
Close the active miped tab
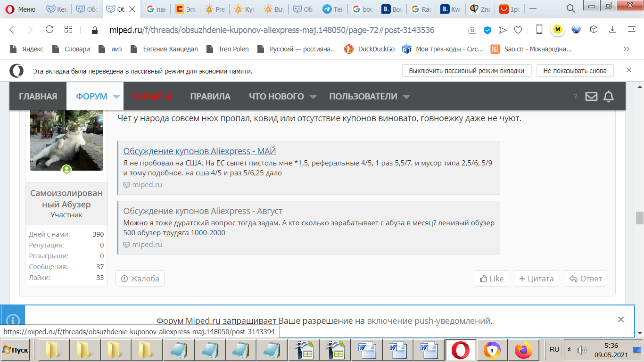(132, 9)
